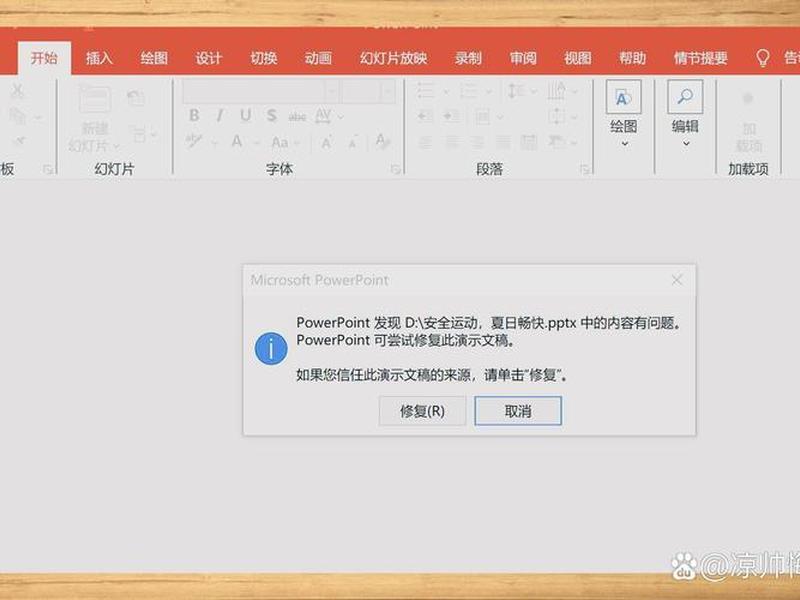Image resolution: width=800 pixels, height=600 pixels.
Task: Close the Microsoft PowerPoint dialog
Action: [x=677, y=280]
